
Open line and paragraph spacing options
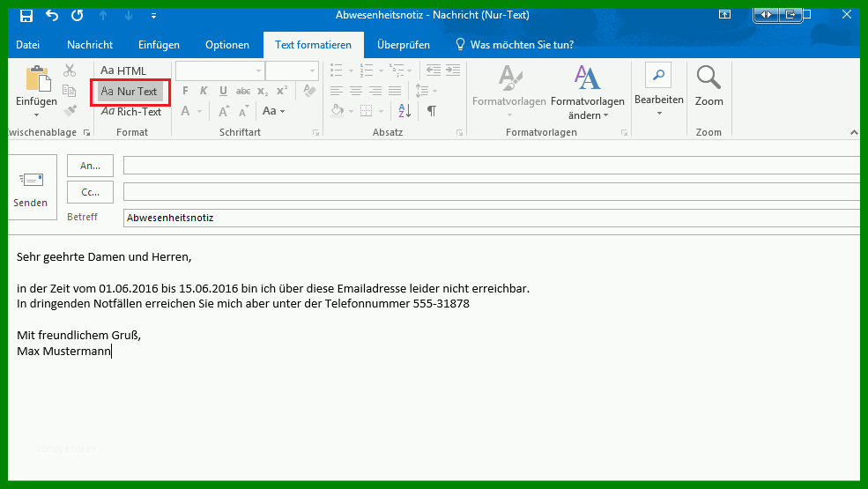point(426,91)
